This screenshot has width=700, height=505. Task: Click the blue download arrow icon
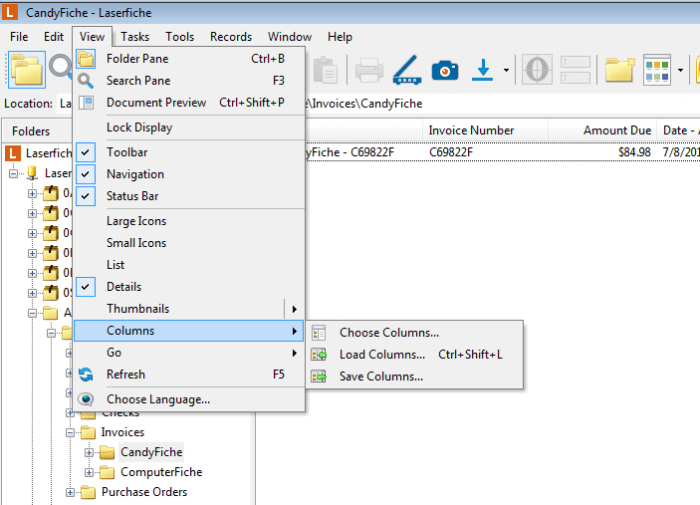pyautogui.click(x=483, y=70)
